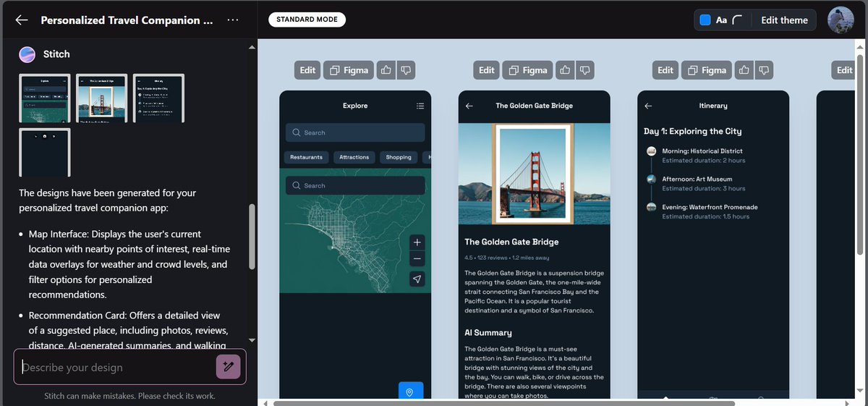Edit the Itinerary screen design
The width and height of the screenshot is (868, 406).
pyautogui.click(x=665, y=70)
